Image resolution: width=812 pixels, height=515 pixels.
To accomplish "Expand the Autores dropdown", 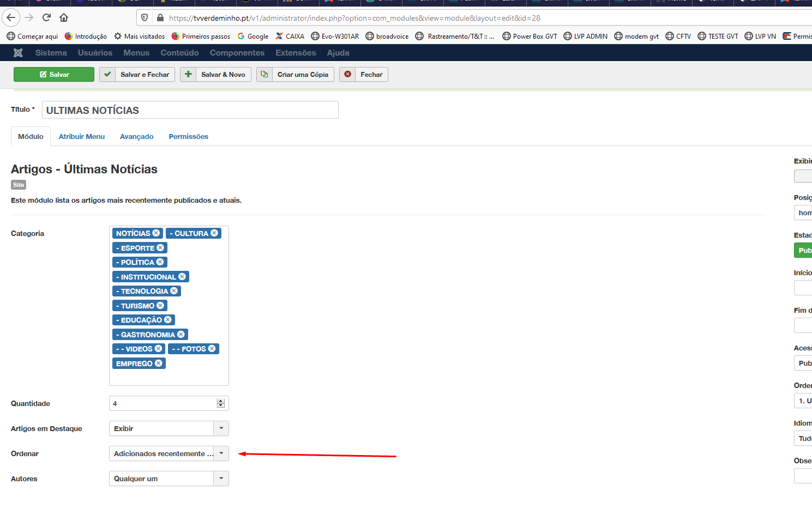I will [169, 478].
